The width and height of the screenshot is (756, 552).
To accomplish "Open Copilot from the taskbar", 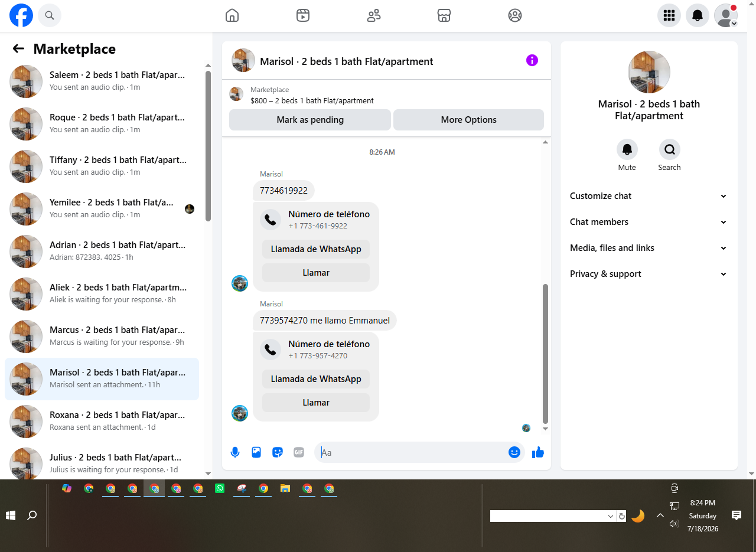I will (x=67, y=488).
